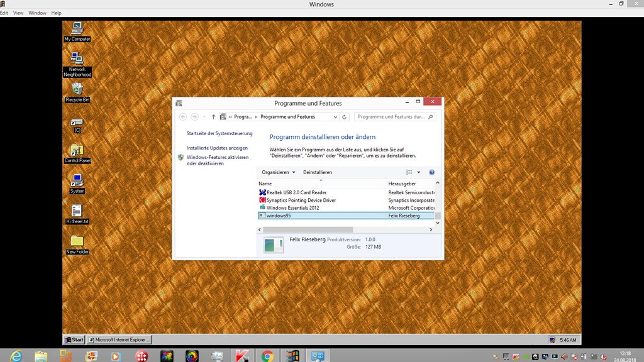Open Internet Explorer from host taskbar
Screen dimensions: 644x362
(16, 356)
